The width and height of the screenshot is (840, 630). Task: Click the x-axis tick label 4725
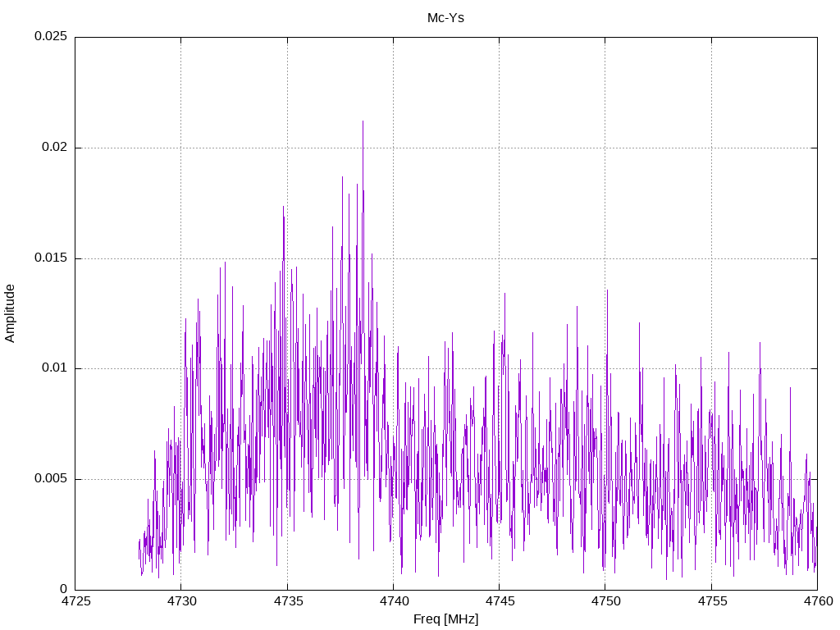pos(75,601)
